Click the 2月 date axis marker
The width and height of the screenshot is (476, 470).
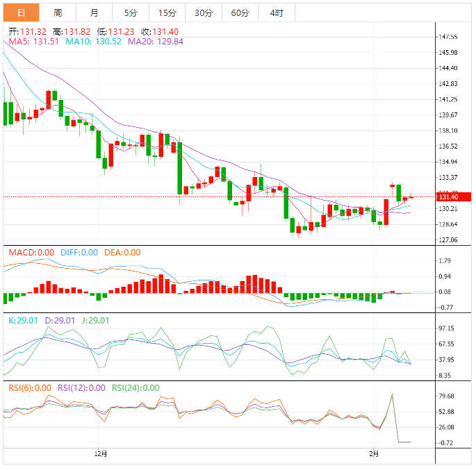[x=374, y=454]
